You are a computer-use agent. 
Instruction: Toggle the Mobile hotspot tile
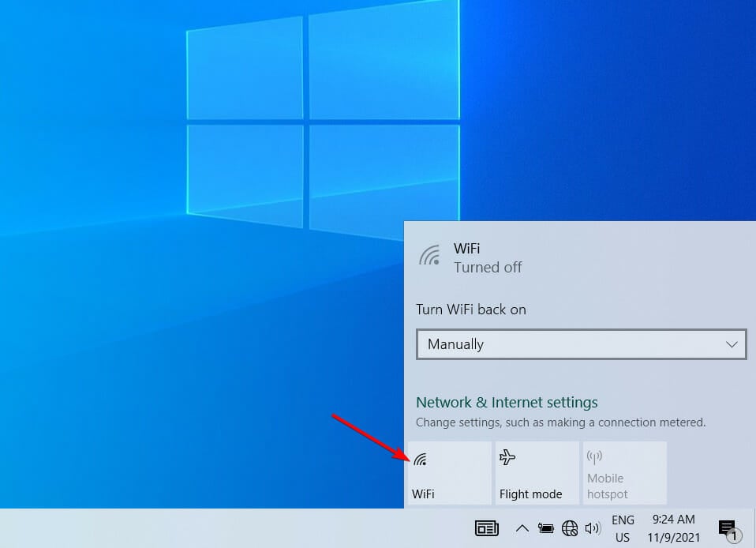(x=625, y=473)
